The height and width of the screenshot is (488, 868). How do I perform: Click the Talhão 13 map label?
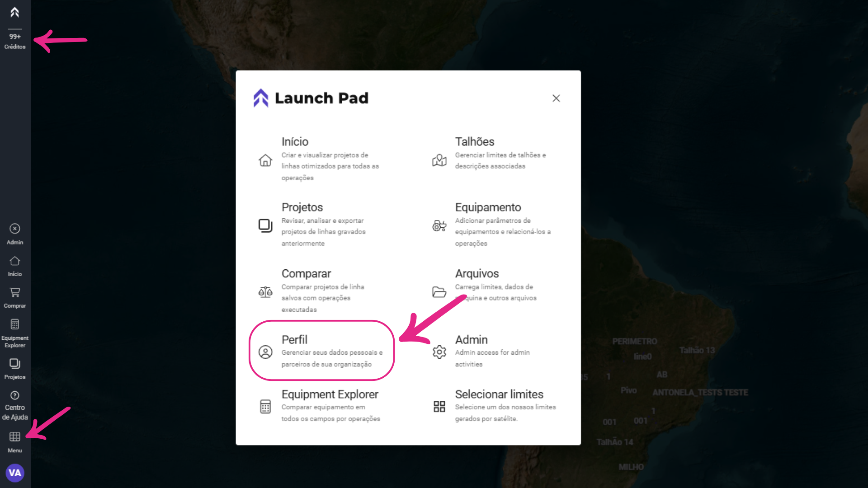click(697, 350)
